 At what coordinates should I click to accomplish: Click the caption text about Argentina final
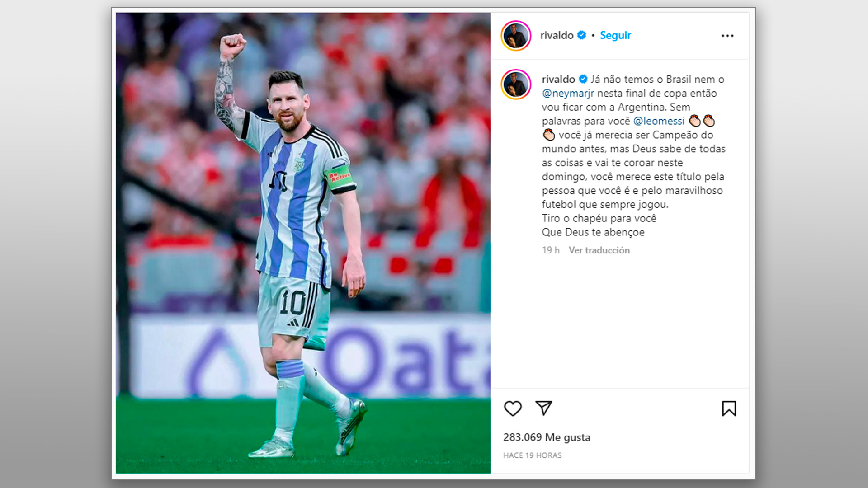[x=633, y=155]
